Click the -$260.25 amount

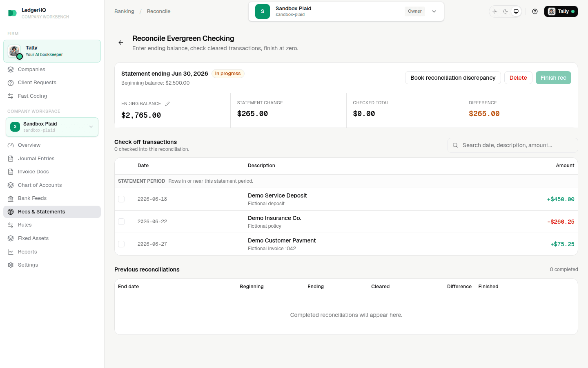[561, 222]
